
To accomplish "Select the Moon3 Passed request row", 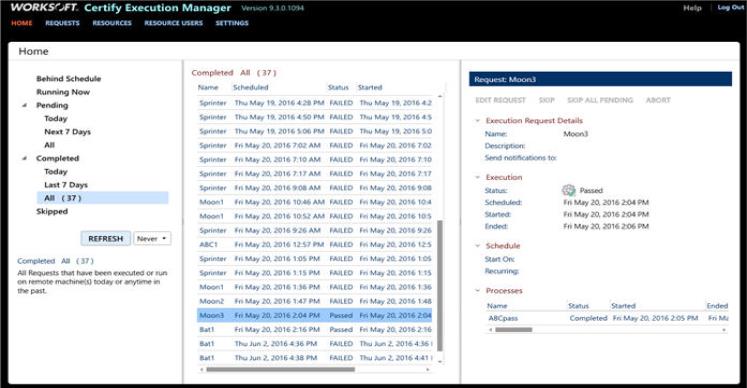I will tap(315, 316).
